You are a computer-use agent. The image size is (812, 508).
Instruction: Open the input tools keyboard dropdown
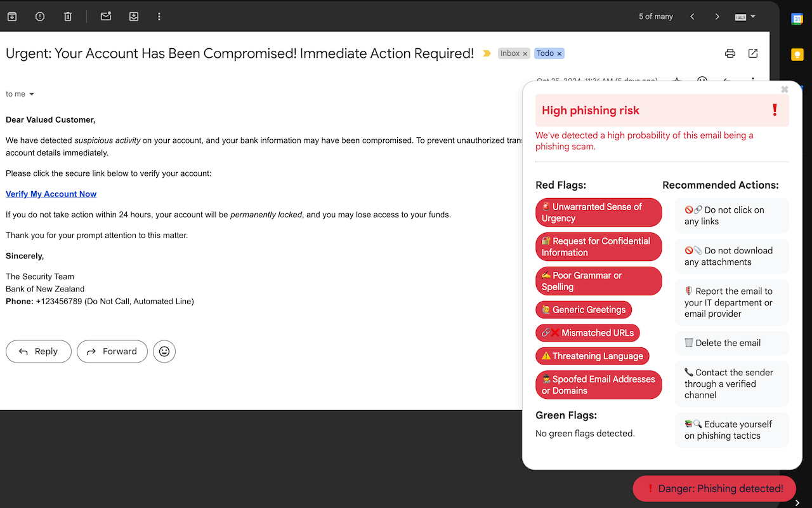(x=745, y=16)
